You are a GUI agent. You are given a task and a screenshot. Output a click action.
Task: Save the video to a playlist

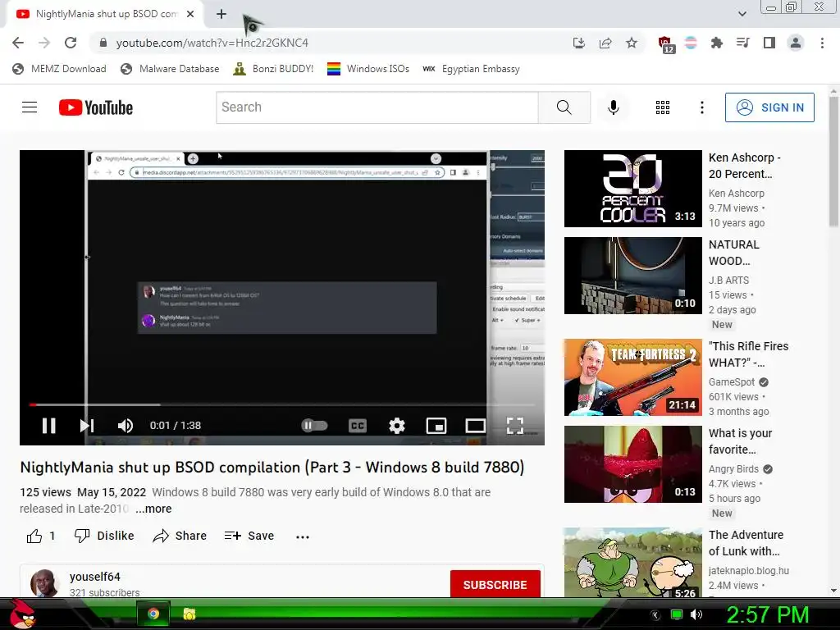pyautogui.click(x=249, y=536)
